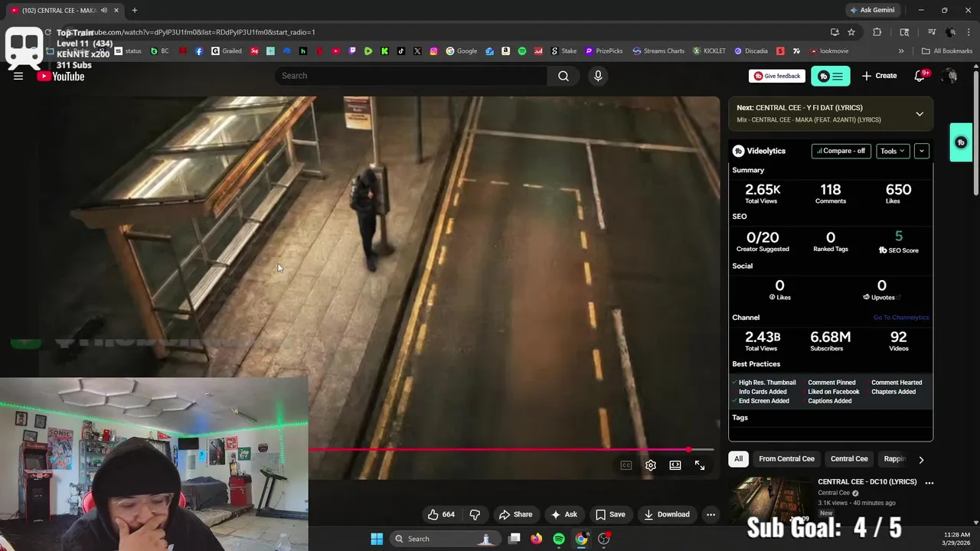Image resolution: width=980 pixels, height=551 pixels.
Task: Open the Streams Charts bookmark
Action: tap(658, 51)
